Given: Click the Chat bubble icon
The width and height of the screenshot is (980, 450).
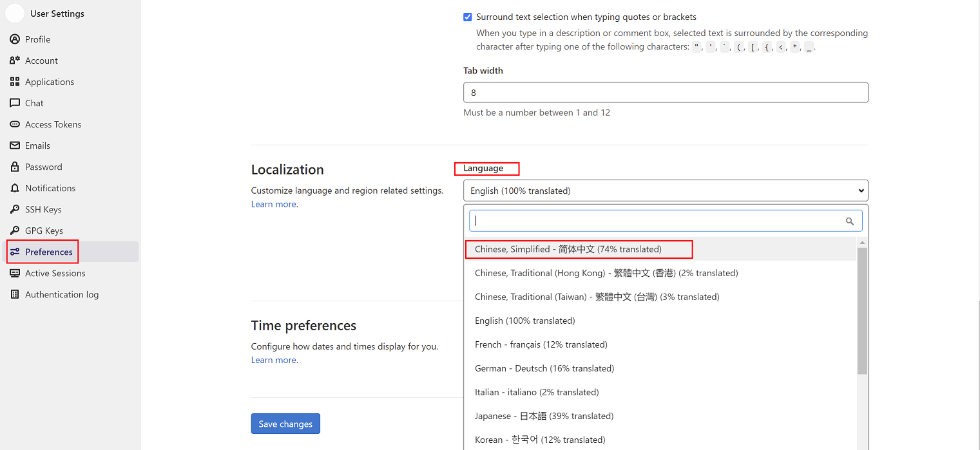Looking at the screenshot, I should 15,103.
